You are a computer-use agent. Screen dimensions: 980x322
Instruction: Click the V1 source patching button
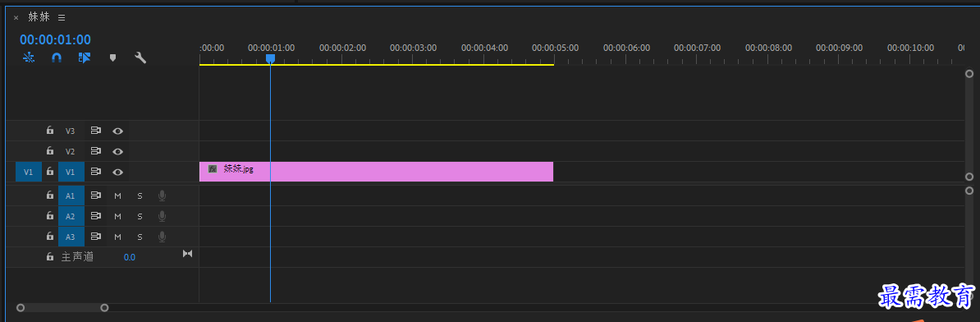pyautogui.click(x=28, y=172)
